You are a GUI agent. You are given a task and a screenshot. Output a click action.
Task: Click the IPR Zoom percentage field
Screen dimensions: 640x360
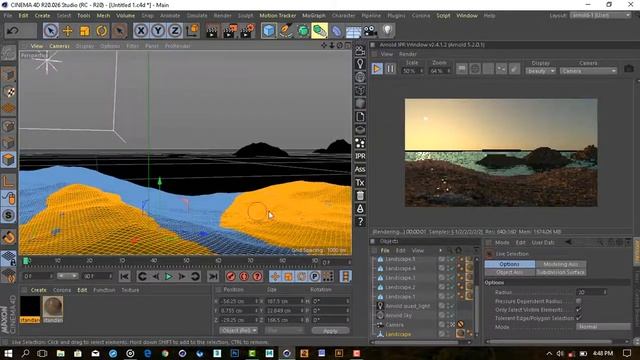click(440, 71)
